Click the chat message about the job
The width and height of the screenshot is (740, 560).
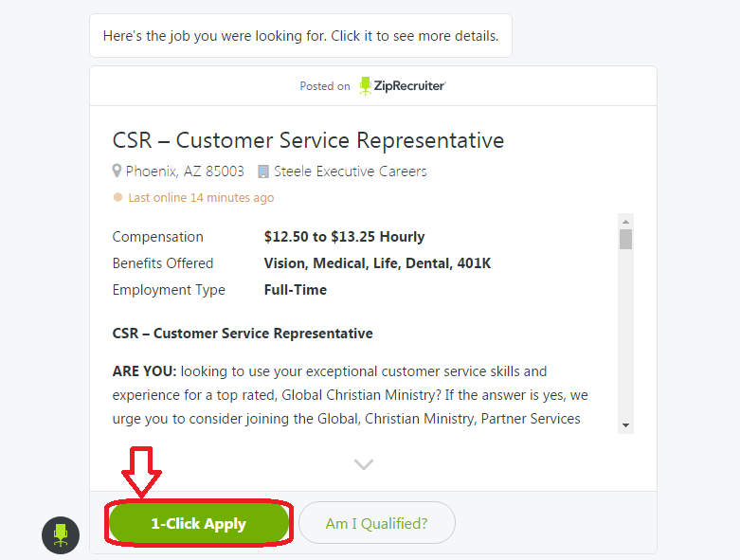click(x=300, y=36)
